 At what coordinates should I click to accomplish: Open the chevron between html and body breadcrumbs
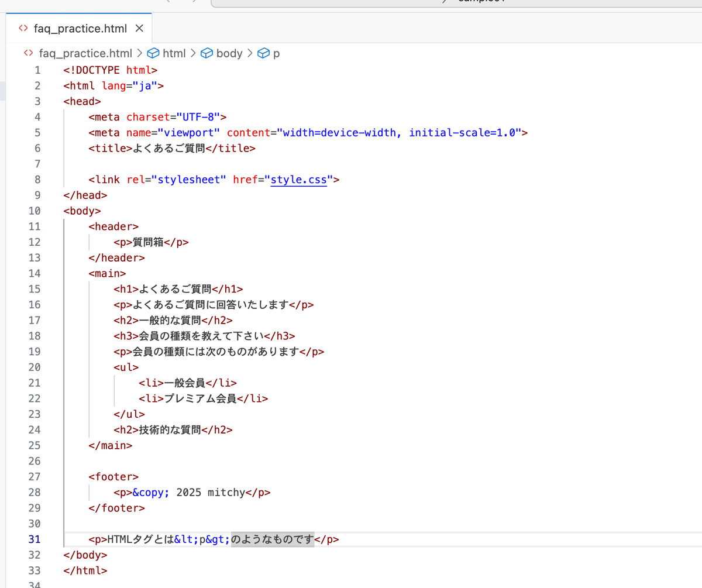193,53
